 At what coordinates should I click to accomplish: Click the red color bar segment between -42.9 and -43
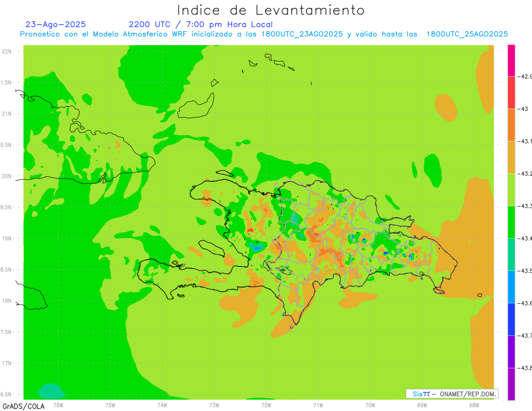tap(511, 92)
